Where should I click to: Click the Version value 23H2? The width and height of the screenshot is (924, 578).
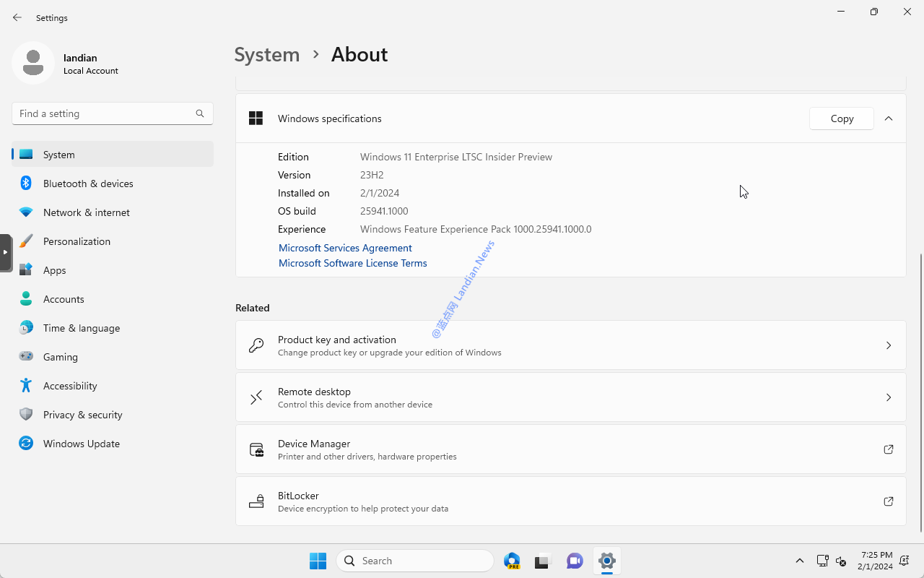point(372,175)
